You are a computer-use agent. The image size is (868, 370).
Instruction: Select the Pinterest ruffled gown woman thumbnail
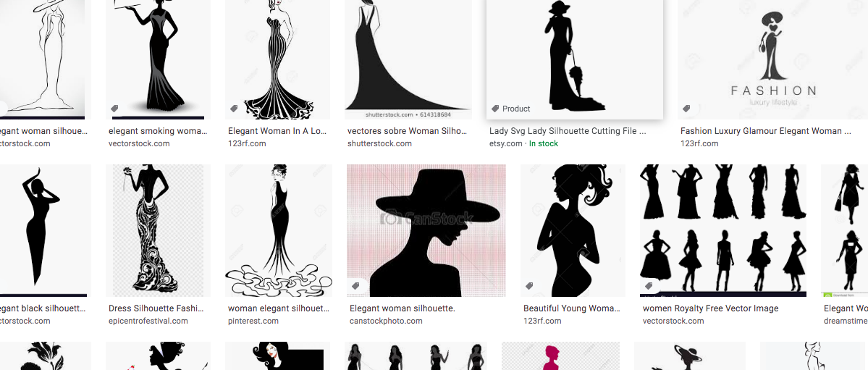tap(278, 230)
